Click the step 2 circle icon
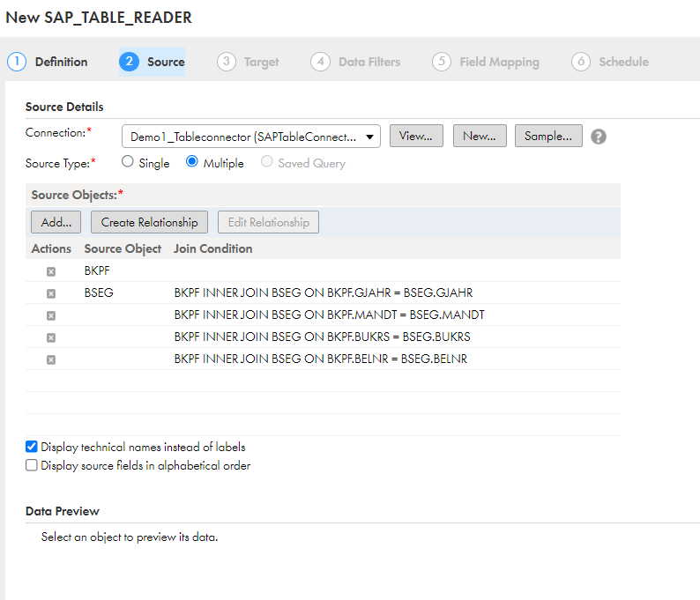Viewport: 700px width, 600px height. coord(129,62)
